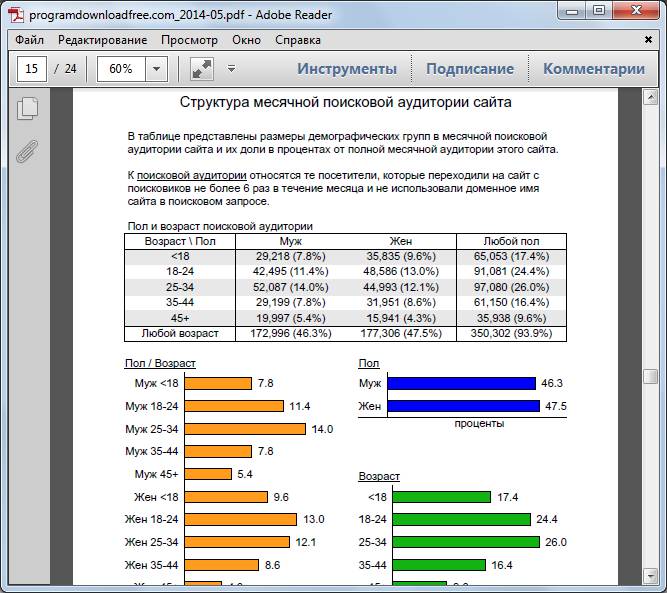Click the fit-page expand arrows icon
667x593 pixels.
[202, 69]
